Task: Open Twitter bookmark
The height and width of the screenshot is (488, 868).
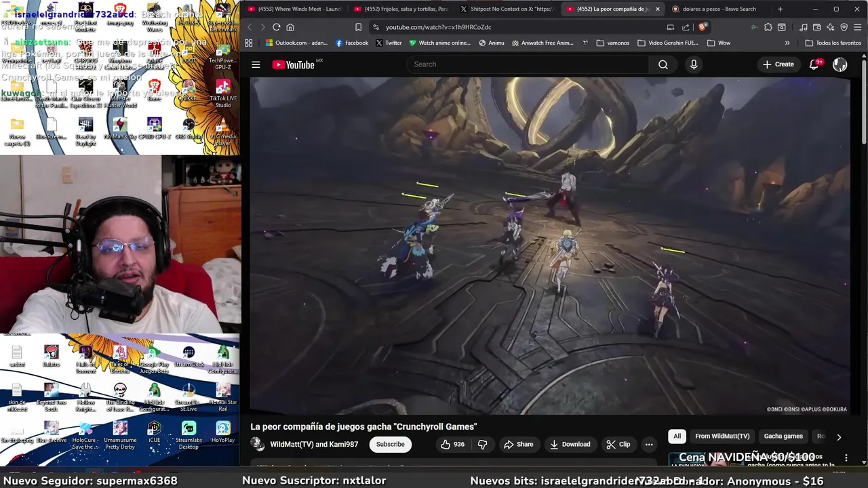Action: click(389, 43)
